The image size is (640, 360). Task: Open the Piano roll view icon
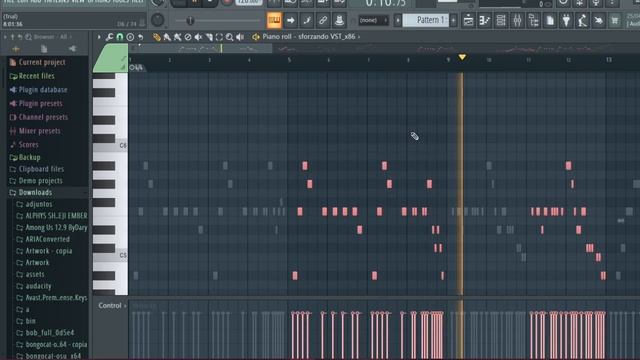point(484,20)
